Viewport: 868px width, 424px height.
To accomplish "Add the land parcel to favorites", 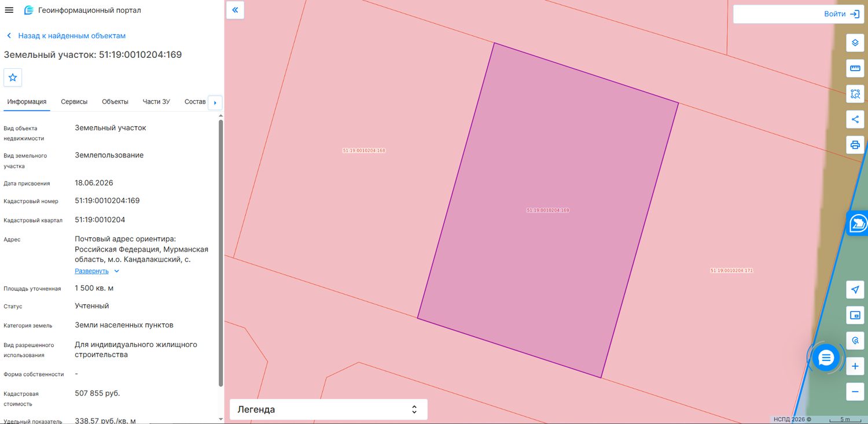I will click(13, 78).
